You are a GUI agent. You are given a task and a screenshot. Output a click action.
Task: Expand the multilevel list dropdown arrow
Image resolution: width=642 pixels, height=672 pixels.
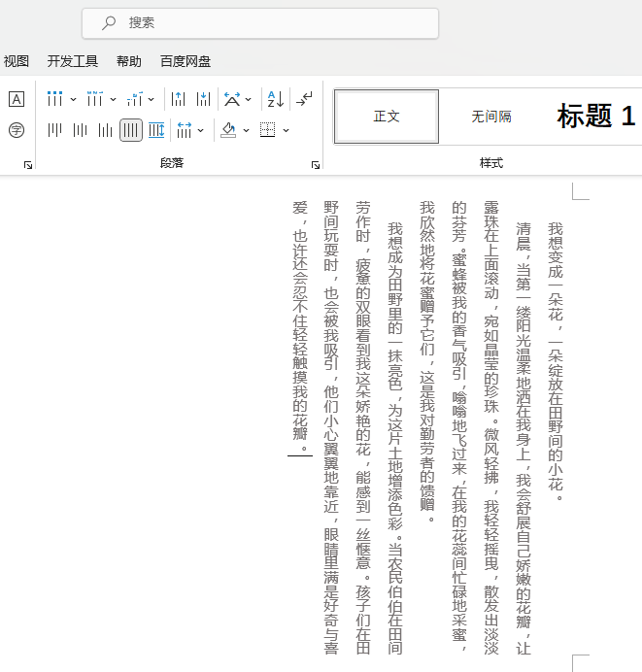pos(152,99)
